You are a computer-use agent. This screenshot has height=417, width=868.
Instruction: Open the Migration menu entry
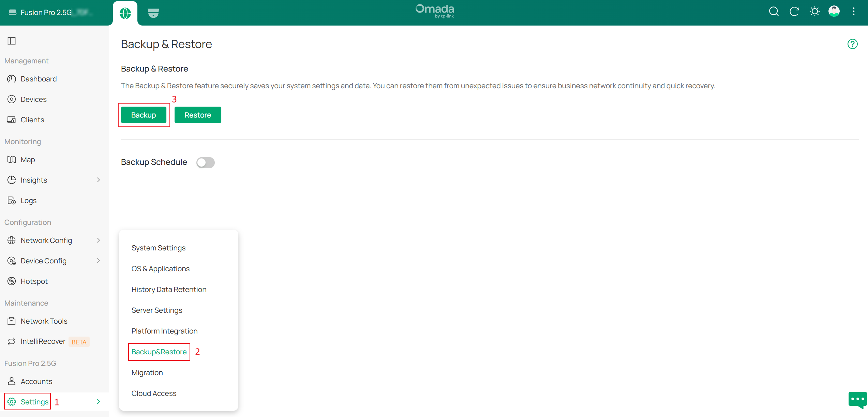tap(147, 373)
